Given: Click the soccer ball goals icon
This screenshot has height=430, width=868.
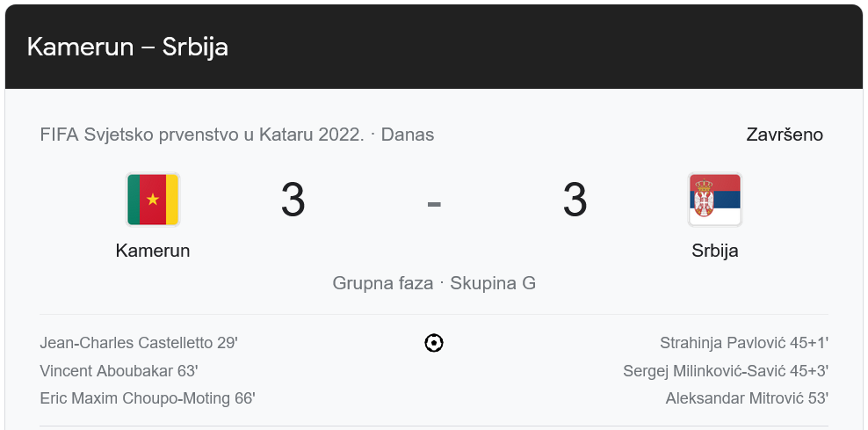Looking at the screenshot, I should click(434, 343).
